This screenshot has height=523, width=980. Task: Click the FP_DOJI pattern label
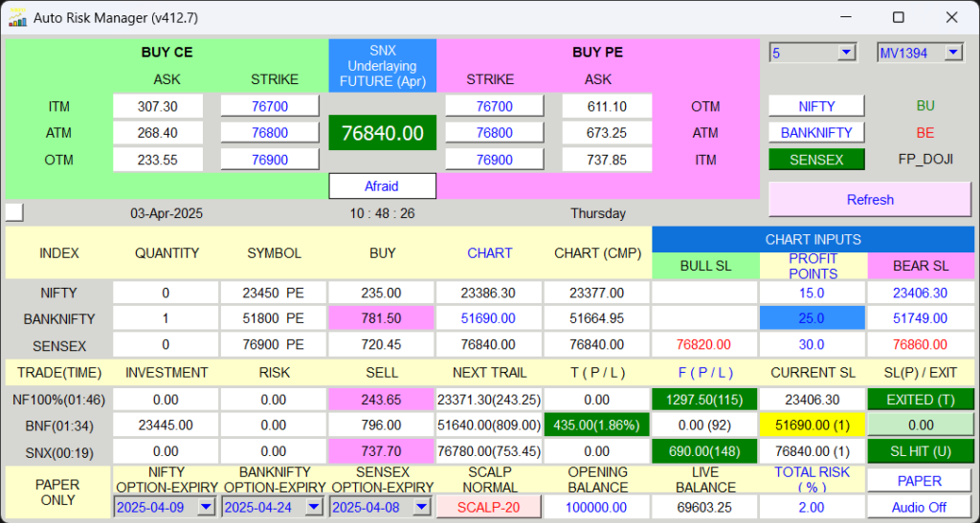point(925,160)
